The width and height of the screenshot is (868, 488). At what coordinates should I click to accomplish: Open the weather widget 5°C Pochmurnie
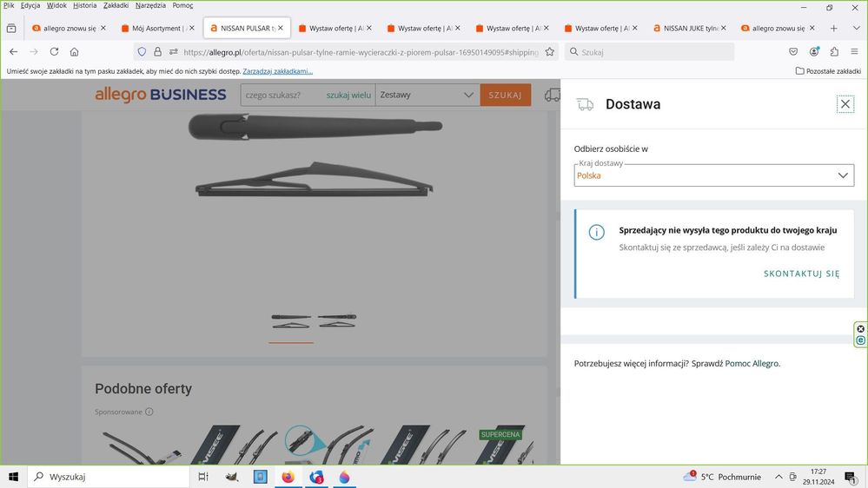click(x=722, y=477)
